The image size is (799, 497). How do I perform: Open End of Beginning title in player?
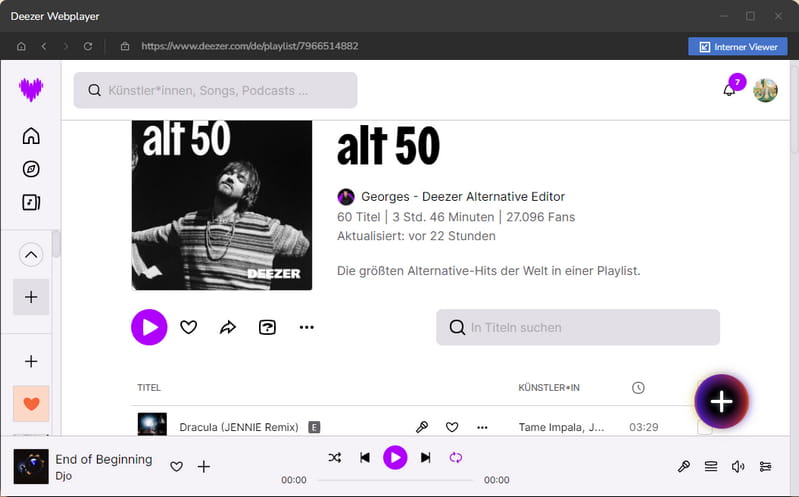pyautogui.click(x=103, y=459)
